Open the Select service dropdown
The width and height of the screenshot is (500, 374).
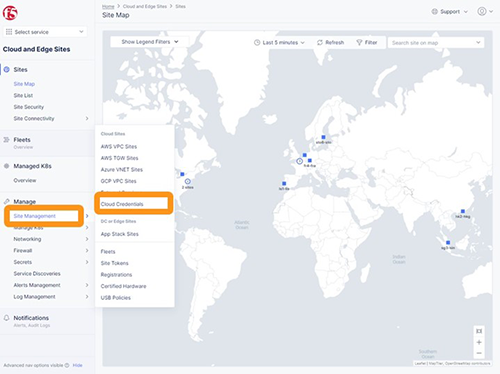[x=45, y=32]
